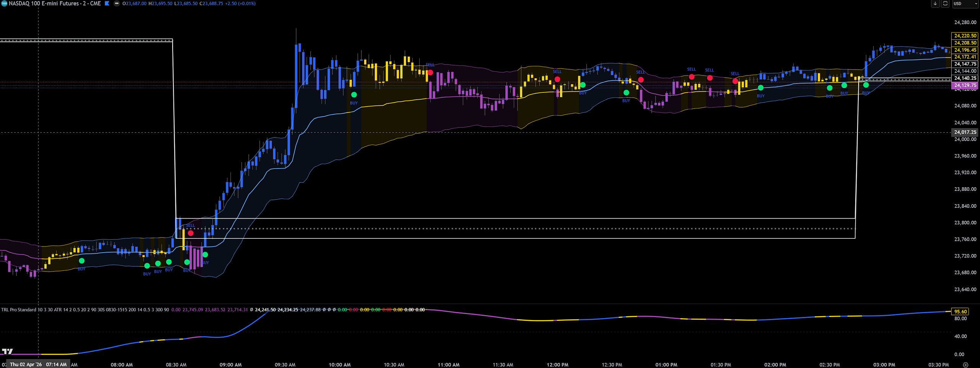Click the Thu 02 Apr '26 07:14 AM label
The width and height of the screenshot is (980, 368).
point(38,365)
